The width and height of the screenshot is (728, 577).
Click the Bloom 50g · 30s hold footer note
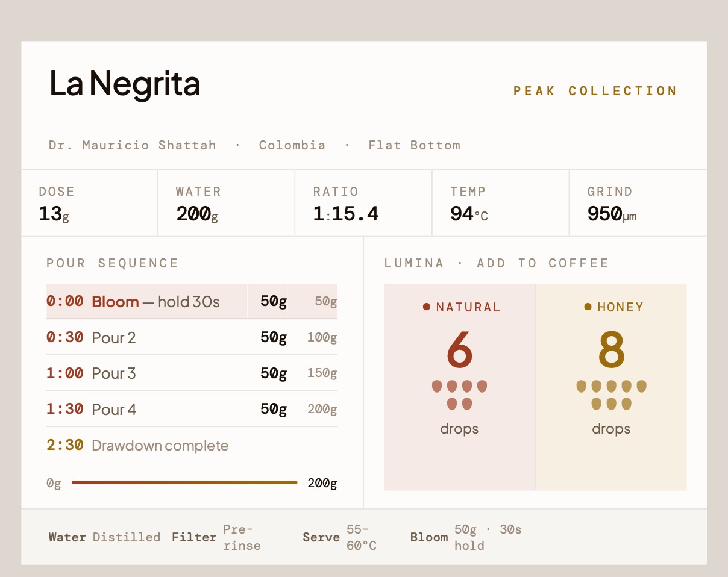466,537
